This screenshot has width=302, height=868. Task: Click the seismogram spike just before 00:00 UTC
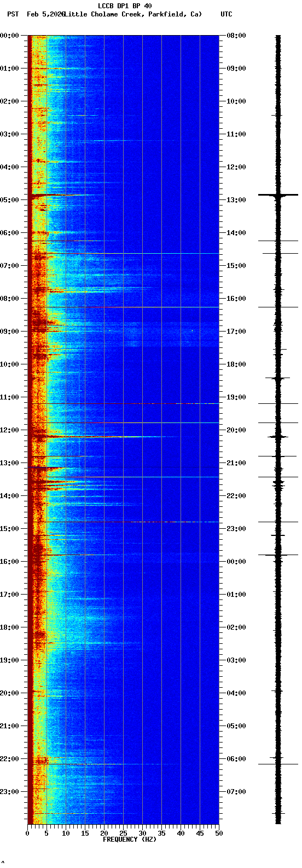click(x=278, y=555)
